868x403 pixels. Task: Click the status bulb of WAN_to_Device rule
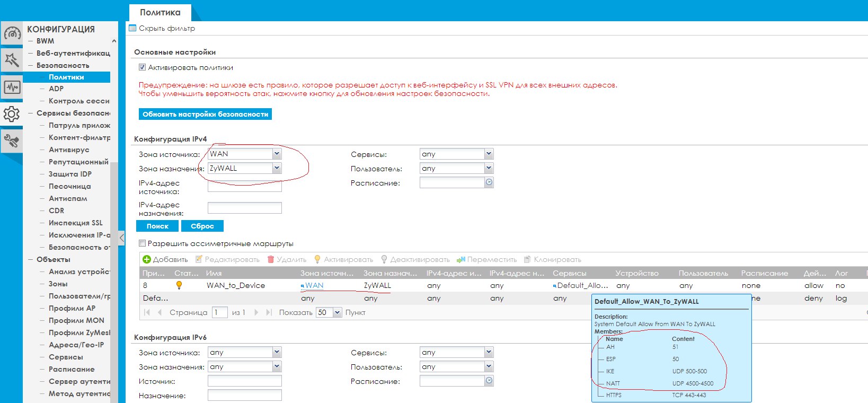point(179,285)
